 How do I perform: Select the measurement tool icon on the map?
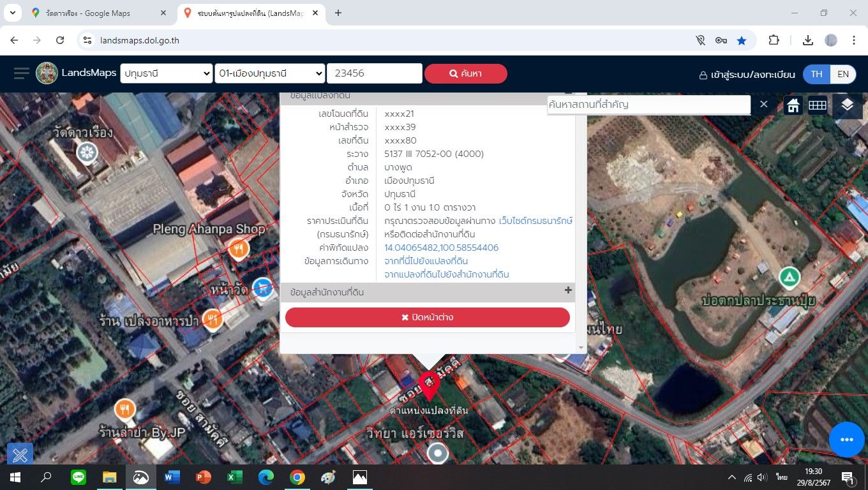[x=20, y=454]
